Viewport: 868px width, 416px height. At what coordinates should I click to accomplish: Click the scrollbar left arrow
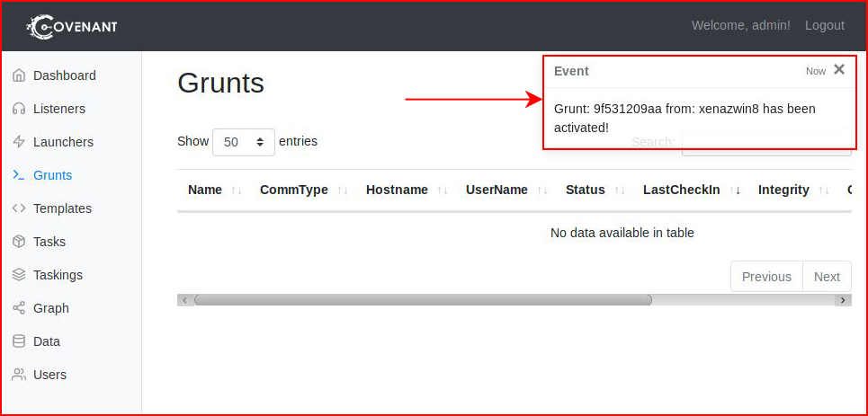[x=184, y=300]
